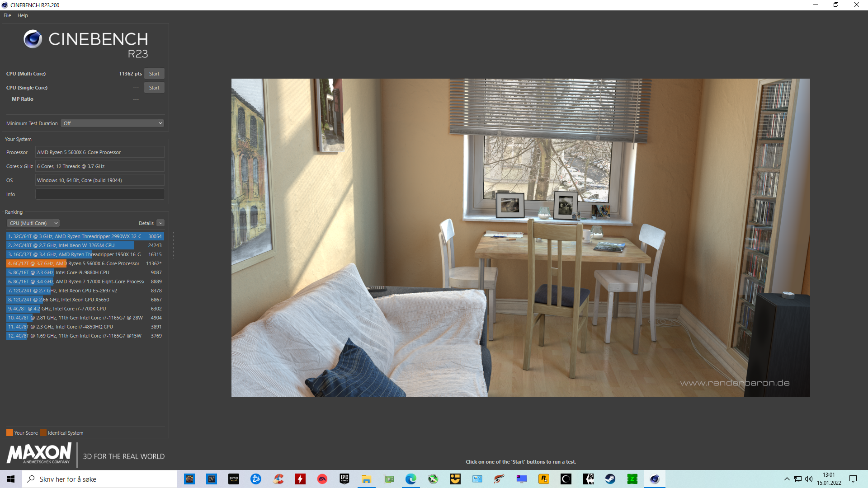The width and height of the screenshot is (868, 488).
Task: Click the OS field
Action: (x=100, y=180)
